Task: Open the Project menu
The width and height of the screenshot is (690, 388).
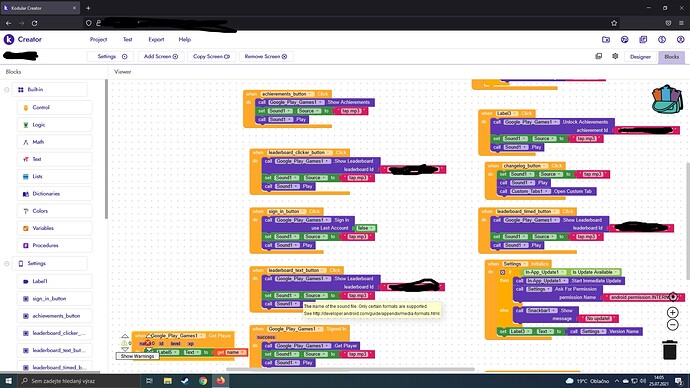Action: 99,40
